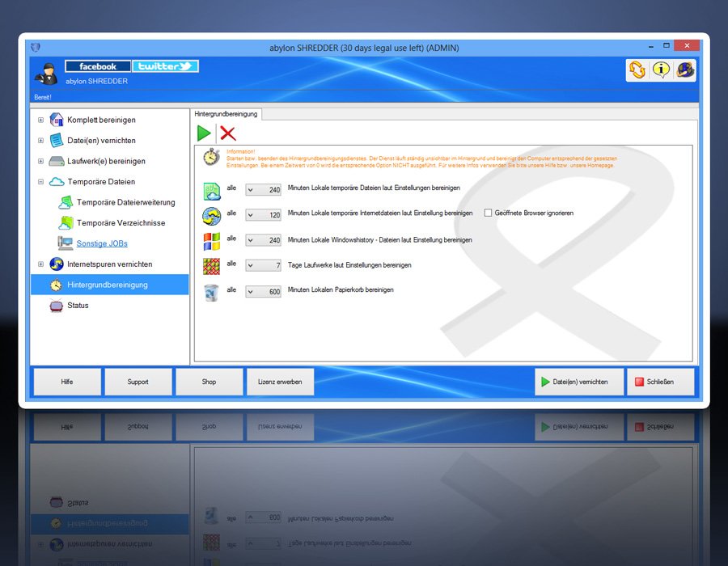Open the facebook banner link

click(98, 66)
